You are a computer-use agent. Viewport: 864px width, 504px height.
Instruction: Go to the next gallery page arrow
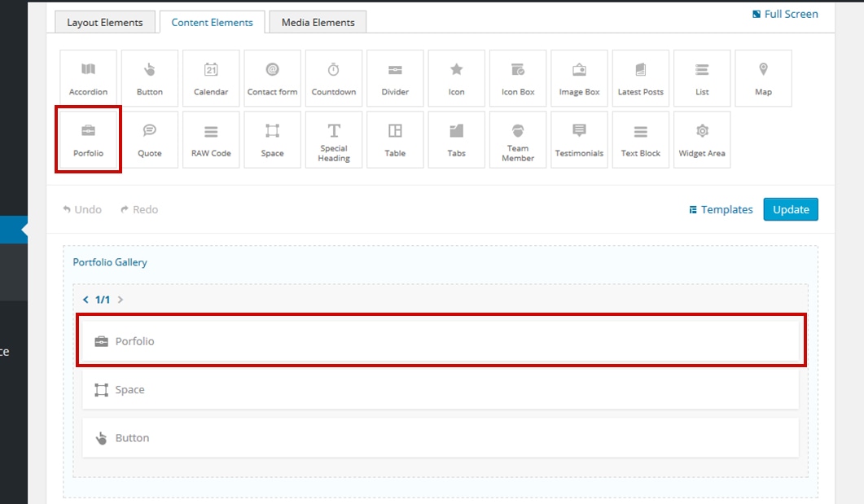click(x=121, y=300)
